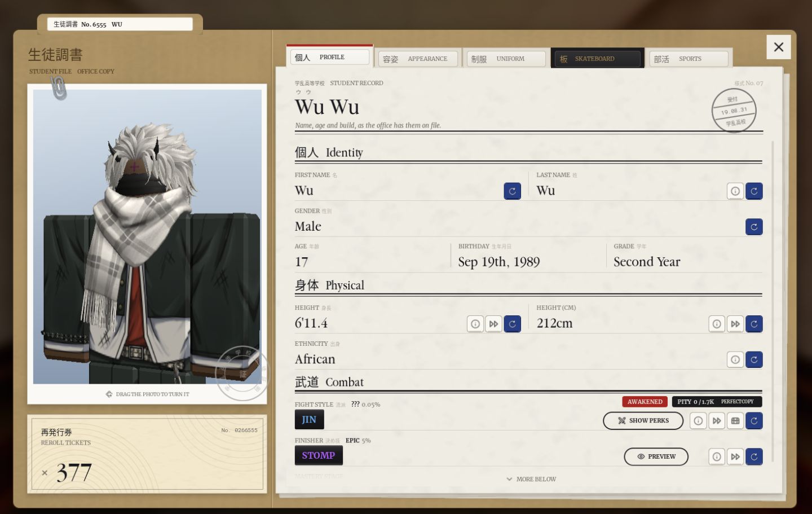The width and height of the screenshot is (812, 514).
Task: Reroll the Last Name field
Action: click(x=754, y=191)
